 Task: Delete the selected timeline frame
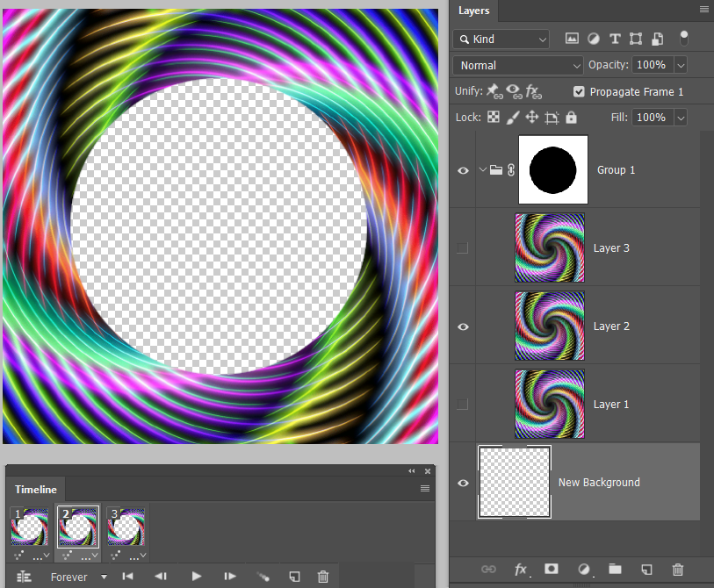point(323,577)
